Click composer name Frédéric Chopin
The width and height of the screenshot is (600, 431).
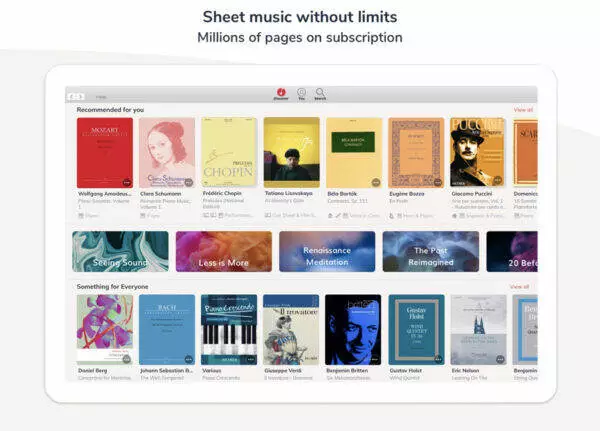[222, 193]
